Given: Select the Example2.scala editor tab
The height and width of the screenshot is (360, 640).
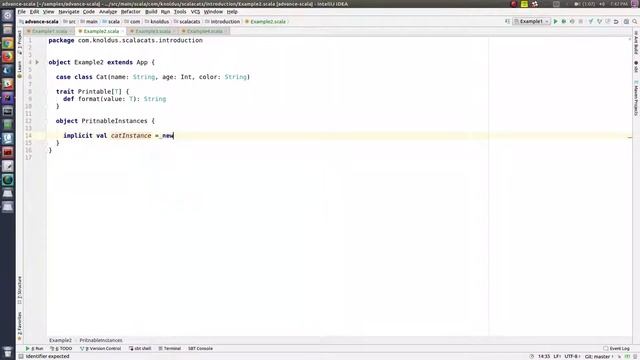Looking at the screenshot, I should coord(100,31).
